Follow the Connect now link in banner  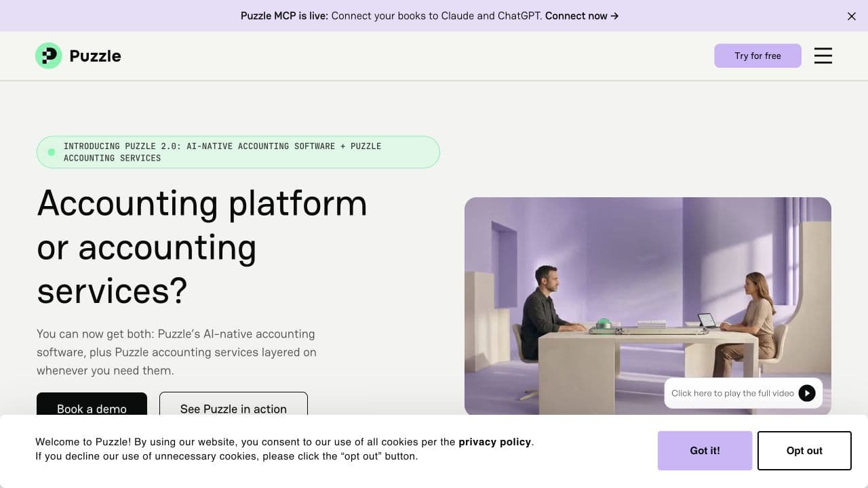click(x=582, y=16)
